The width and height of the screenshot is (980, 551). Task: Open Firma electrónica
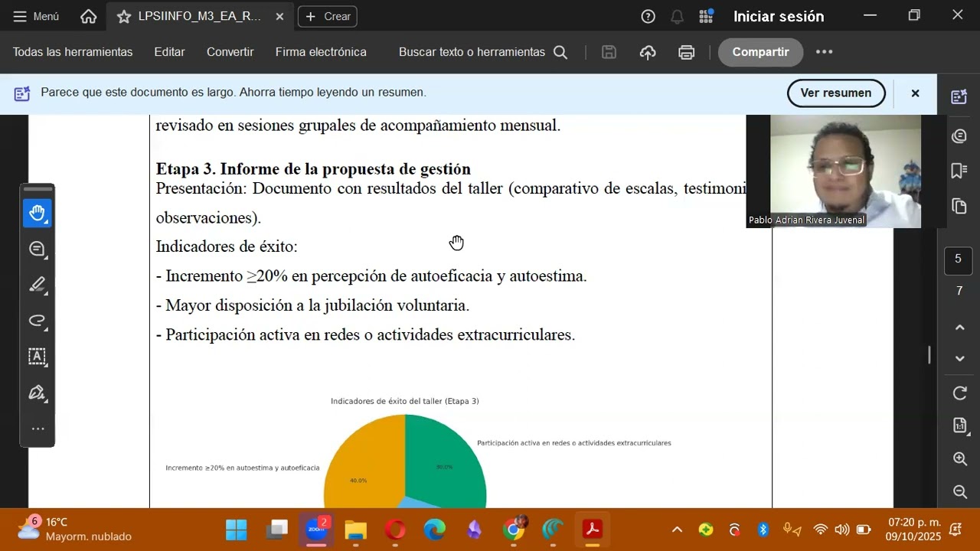(321, 52)
